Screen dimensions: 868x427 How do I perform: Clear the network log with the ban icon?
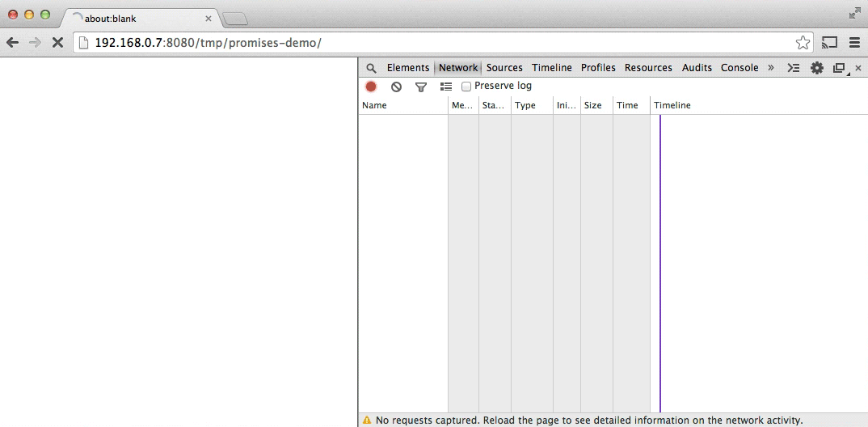[396, 87]
